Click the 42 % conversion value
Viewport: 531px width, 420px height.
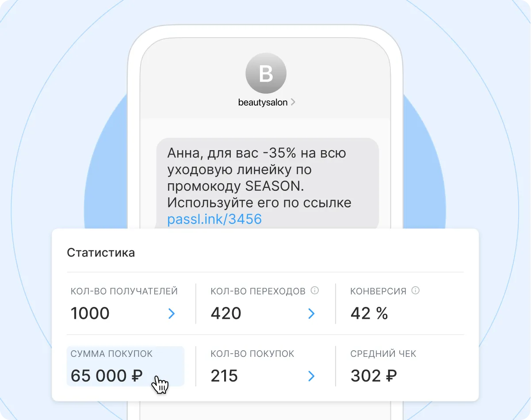coord(368,314)
